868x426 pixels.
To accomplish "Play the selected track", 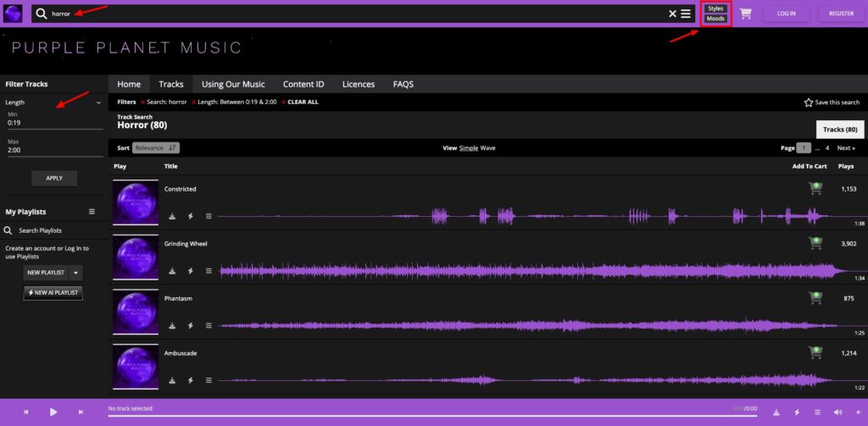I will coord(53,412).
